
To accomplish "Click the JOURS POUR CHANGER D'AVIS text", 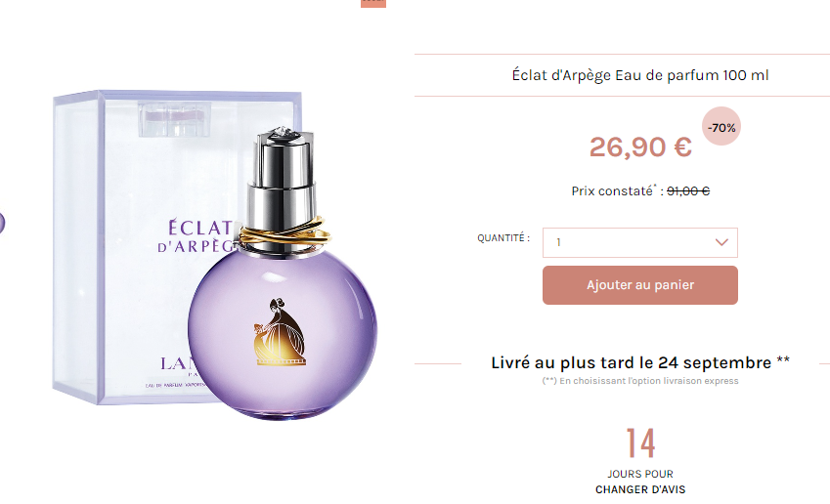I will tap(640, 482).
